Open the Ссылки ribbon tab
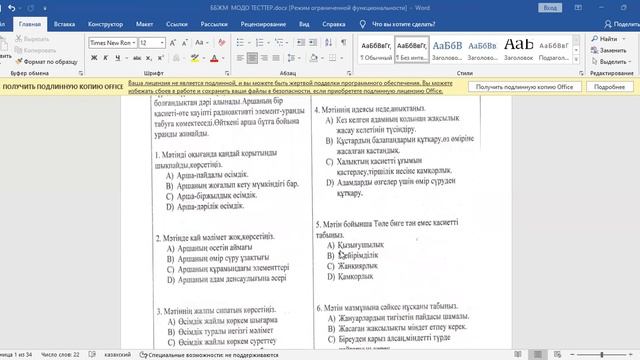The width and height of the screenshot is (640, 360). coord(177,24)
